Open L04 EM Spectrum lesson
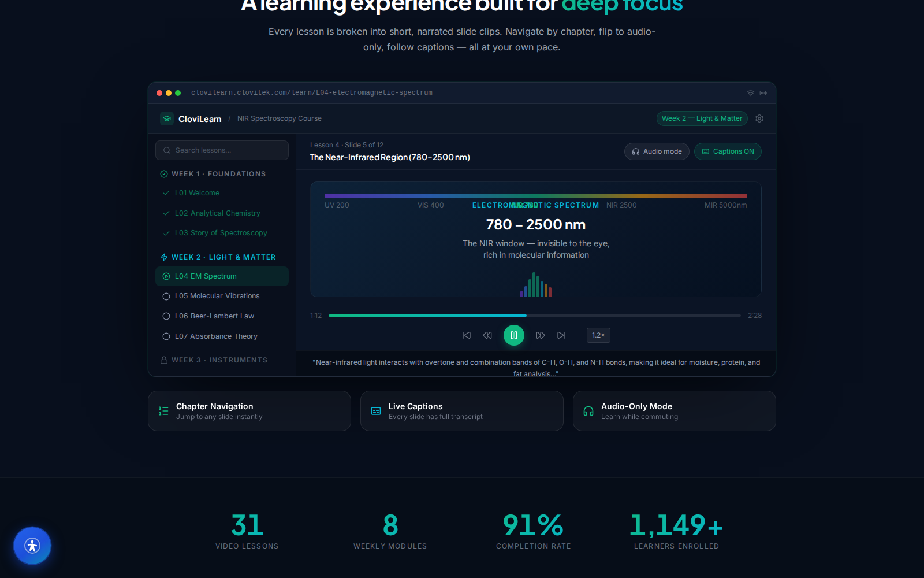The height and width of the screenshot is (578, 924). [222, 276]
